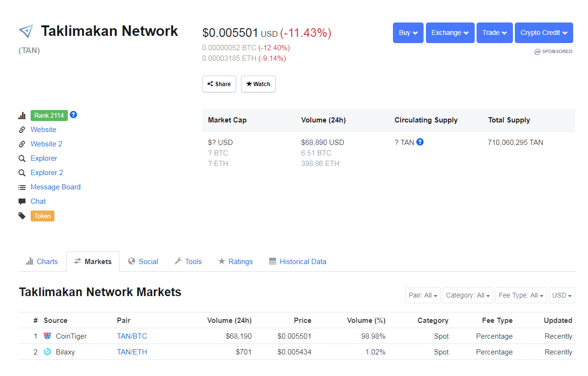
Task: Select the Markets tab
Action: pos(93,261)
